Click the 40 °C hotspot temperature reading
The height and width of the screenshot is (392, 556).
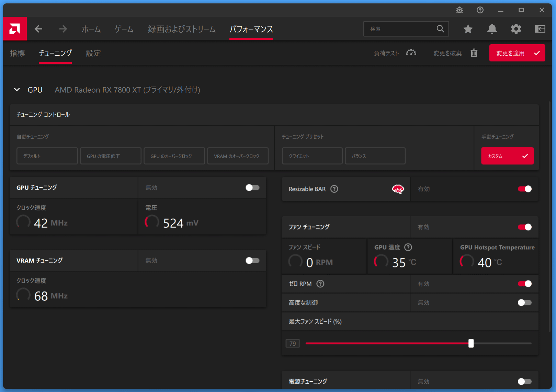[490, 262]
